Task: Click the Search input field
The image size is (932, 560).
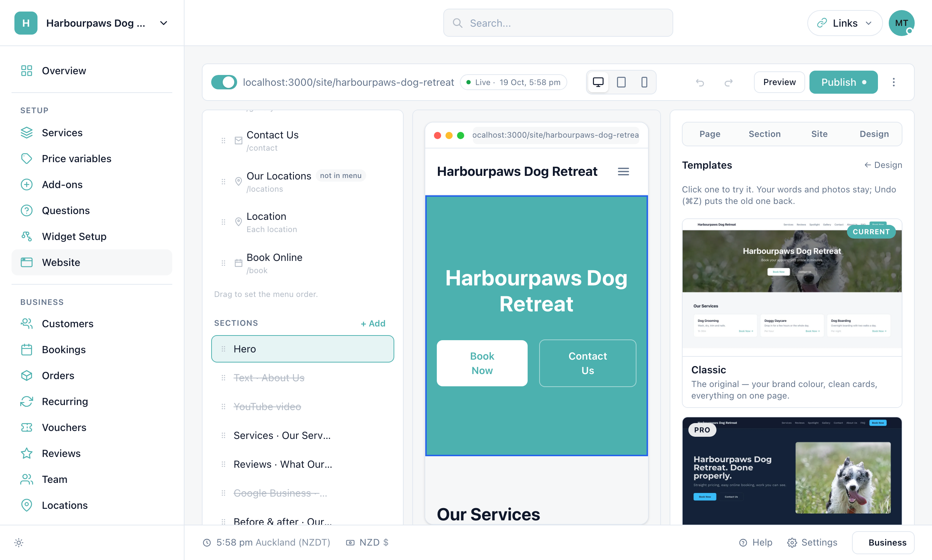Action: coord(558,23)
